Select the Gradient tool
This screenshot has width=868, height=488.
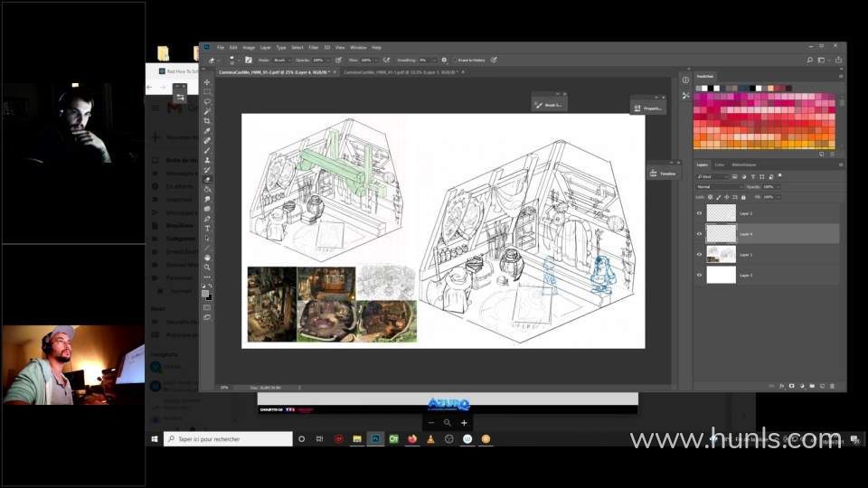(x=207, y=189)
